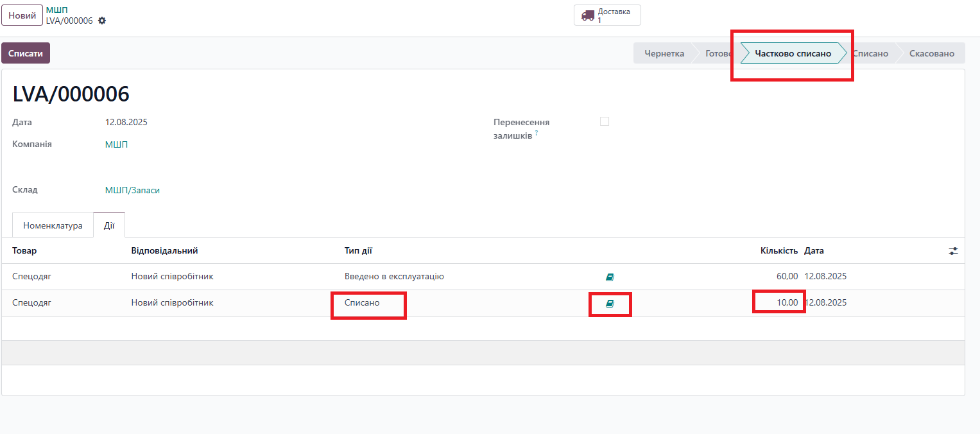Toggle the Перенесення залишків checkbox
This screenshot has width=980, height=434.
604,121
